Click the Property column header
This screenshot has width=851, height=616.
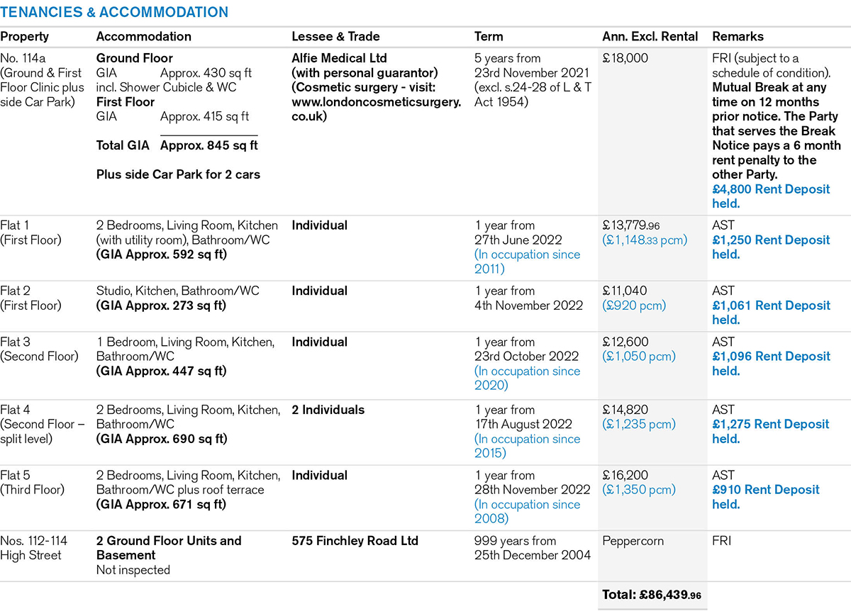(25, 36)
